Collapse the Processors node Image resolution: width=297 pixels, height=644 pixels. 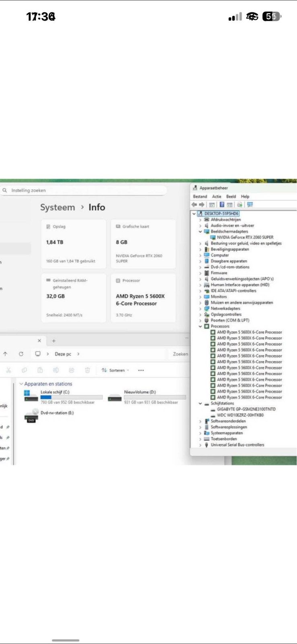click(x=200, y=326)
